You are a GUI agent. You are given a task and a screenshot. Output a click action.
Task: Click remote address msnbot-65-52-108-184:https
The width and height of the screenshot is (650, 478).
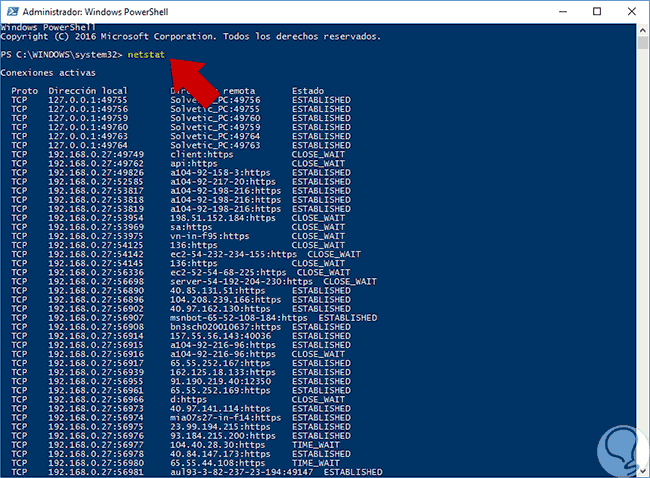coord(239,318)
